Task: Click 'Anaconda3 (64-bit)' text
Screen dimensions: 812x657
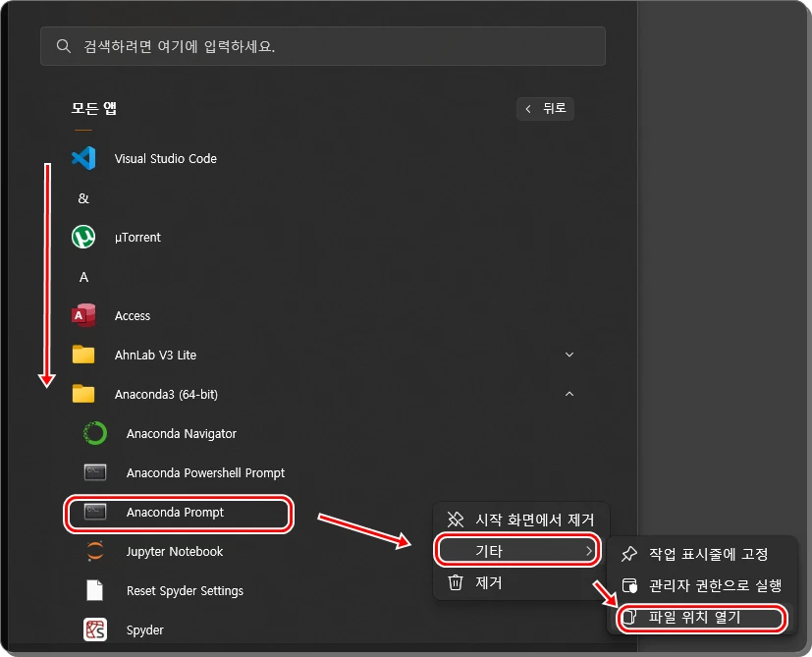Action: tap(166, 395)
